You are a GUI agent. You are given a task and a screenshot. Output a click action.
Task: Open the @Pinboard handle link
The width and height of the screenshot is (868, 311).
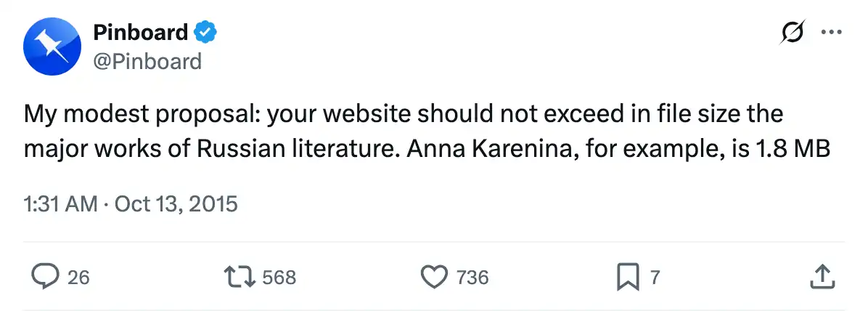click(147, 62)
